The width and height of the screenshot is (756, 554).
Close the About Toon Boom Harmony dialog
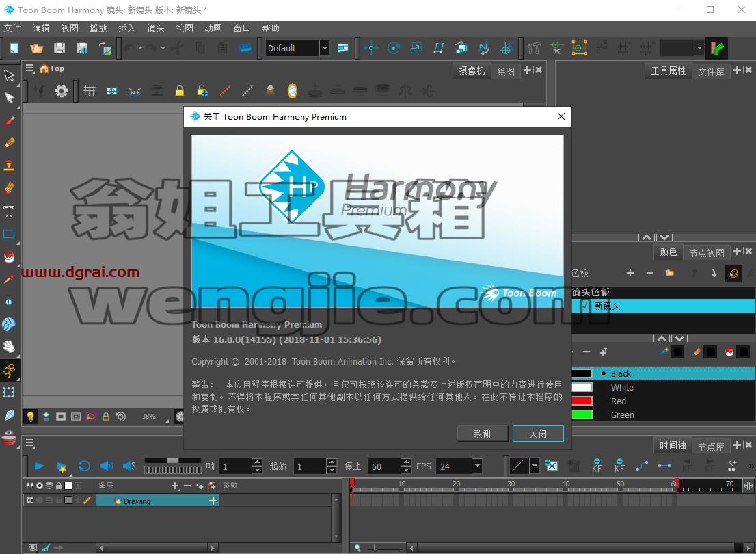(561, 116)
